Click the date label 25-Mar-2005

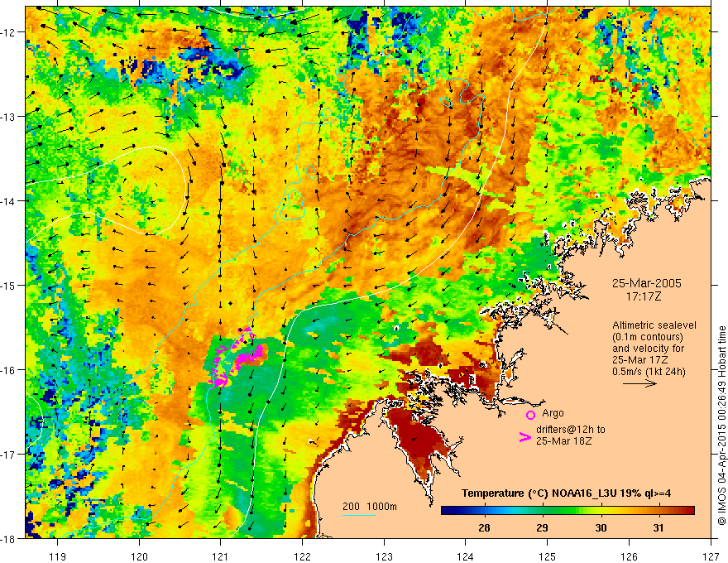pos(647,283)
